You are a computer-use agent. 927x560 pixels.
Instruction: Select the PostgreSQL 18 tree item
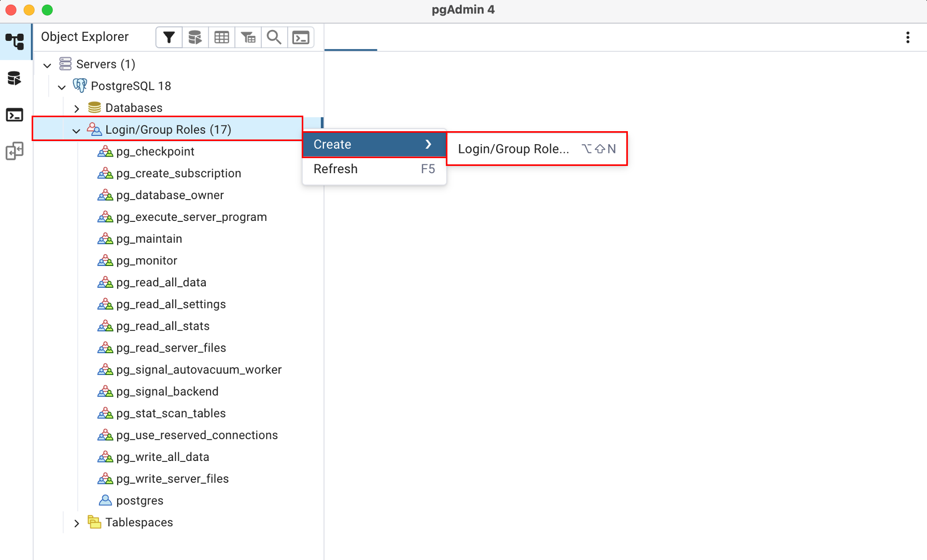pyautogui.click(x=131, y=86)
